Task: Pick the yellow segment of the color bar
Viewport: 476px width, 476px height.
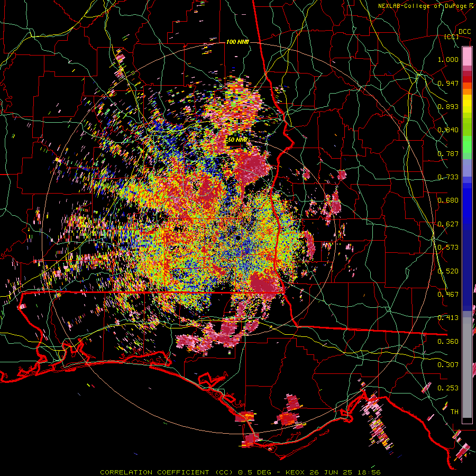Action: pyautogui.click(x=467, y=104)
